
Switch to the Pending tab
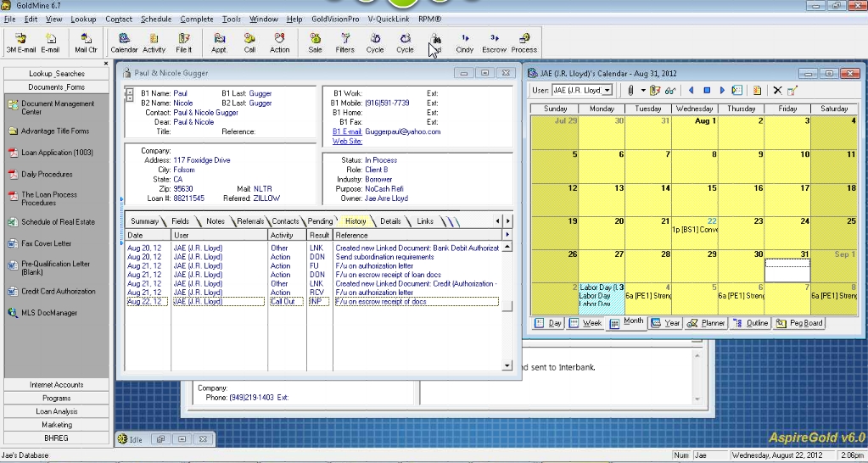pyautogui.click(x=320, y=221)
